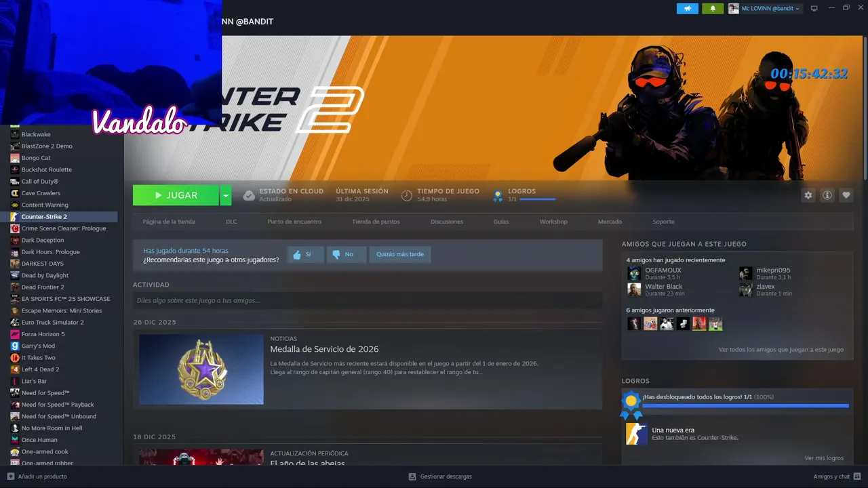Click Garry's Mod game icon
Screen dimensions: 868x488
coord(15,346)
